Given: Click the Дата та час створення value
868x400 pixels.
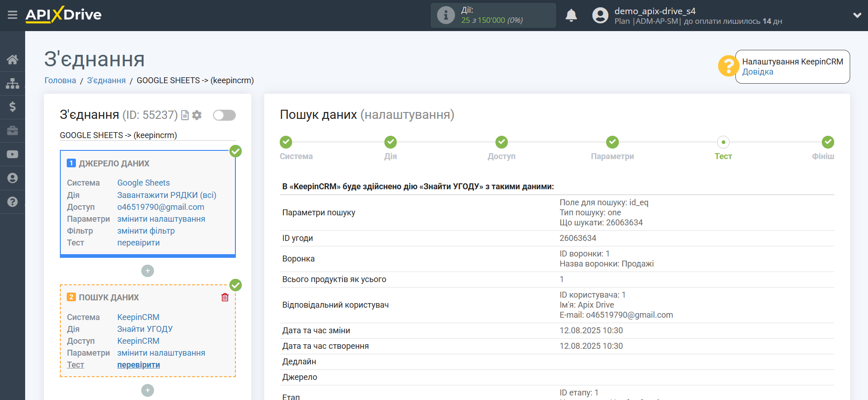Looking at the screenshot, I should (x=591, y=346).
